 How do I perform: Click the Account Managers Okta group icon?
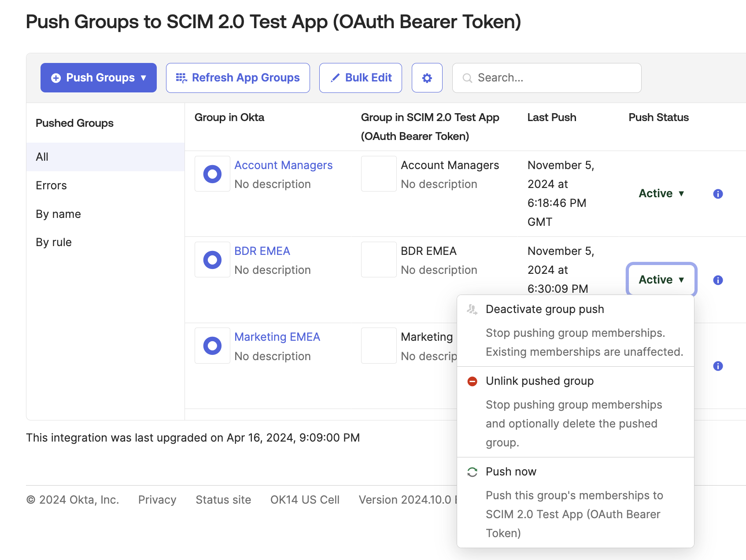(212, 174)
